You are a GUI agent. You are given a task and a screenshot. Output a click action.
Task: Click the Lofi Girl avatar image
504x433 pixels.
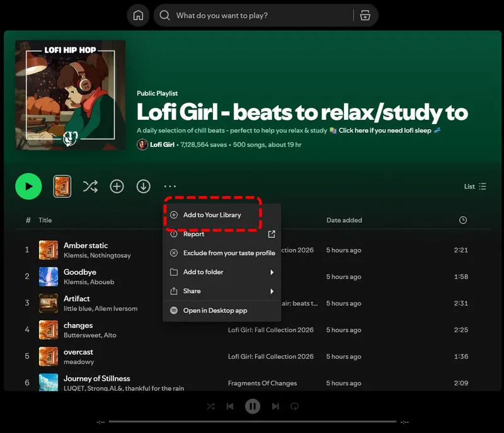(142, 145)
